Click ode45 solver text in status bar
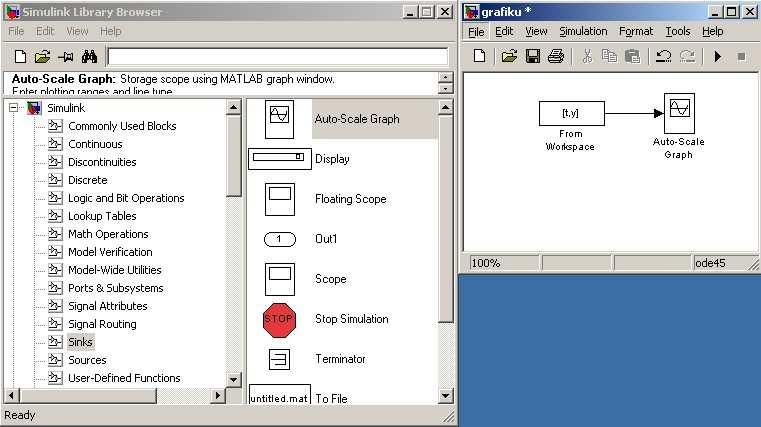 710,263
